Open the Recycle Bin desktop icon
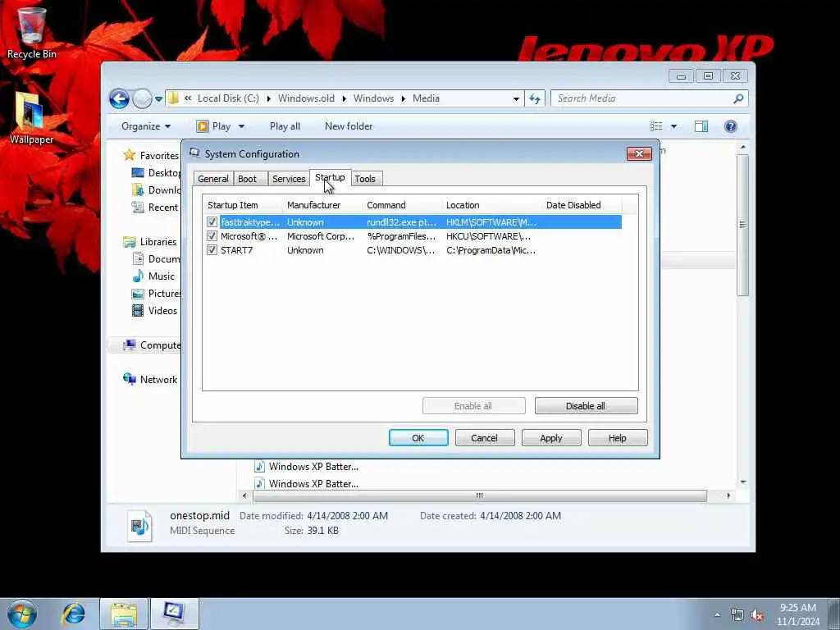 [32, 32]
